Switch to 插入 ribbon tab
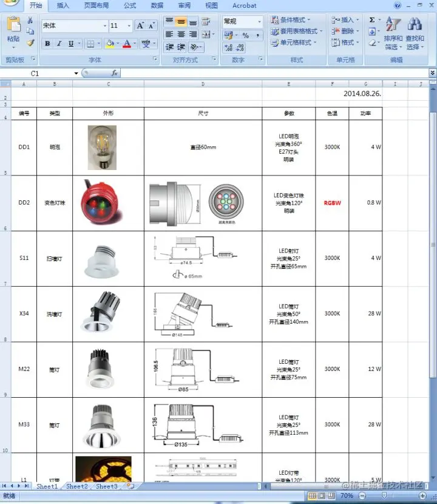 point(63,5)
